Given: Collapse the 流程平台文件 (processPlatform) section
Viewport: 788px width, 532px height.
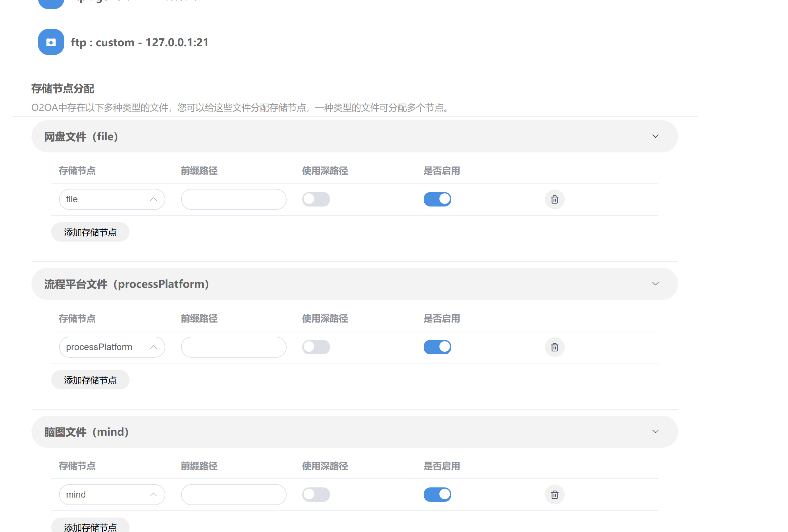Looking at the screenshot, I should coord(655,284).
